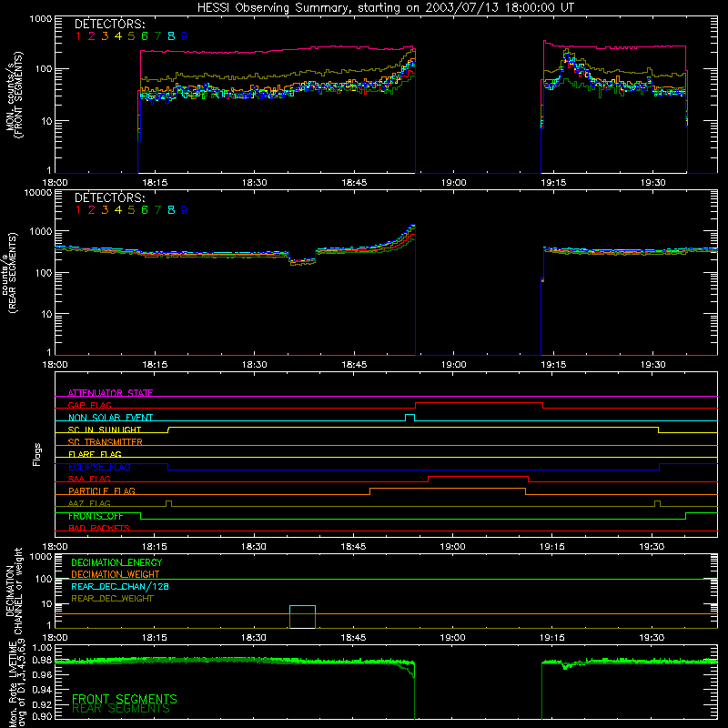728x728 pixels.
Task: Click the 1000 value on front segments axis
Action: pos(41,19)
